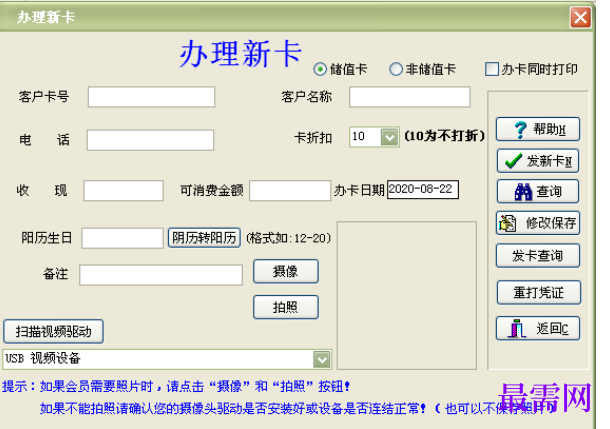This screenshot has width=610, height=429.
Task: Click the 重打凭证 button
Action: tap(538, 292)
